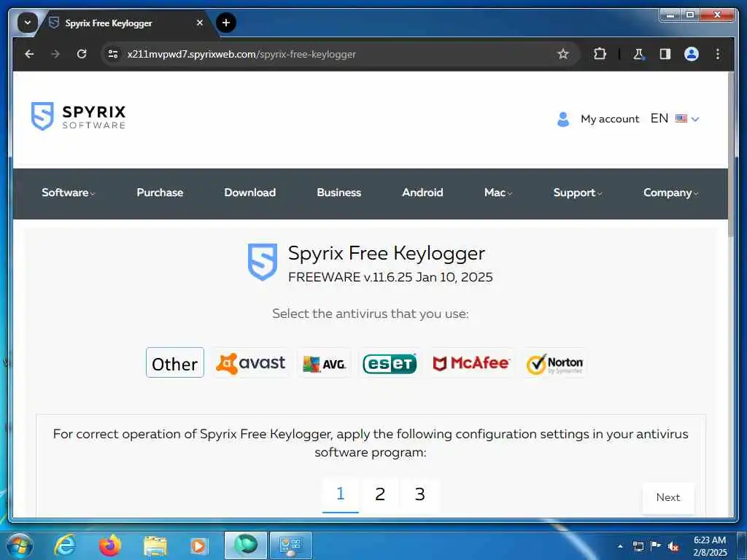Launch Internet Explorer from taskbar

click(64, 545)
